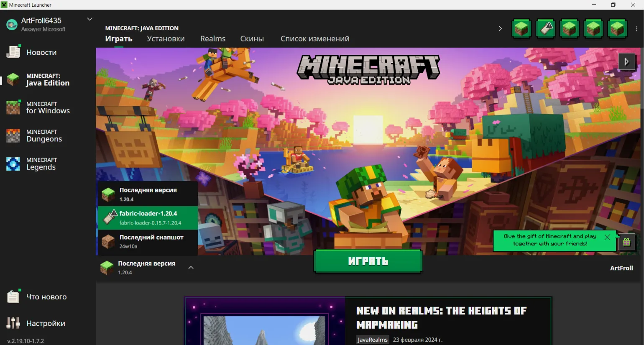
Task: Select fabric-loader-1.20.4 installation from list
Action: 148,217
